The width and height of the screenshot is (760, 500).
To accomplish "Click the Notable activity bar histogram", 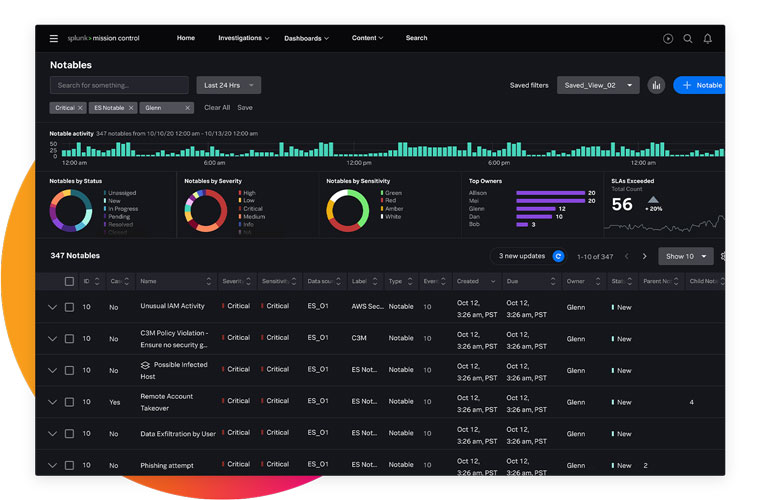I will tap(392, 149).
